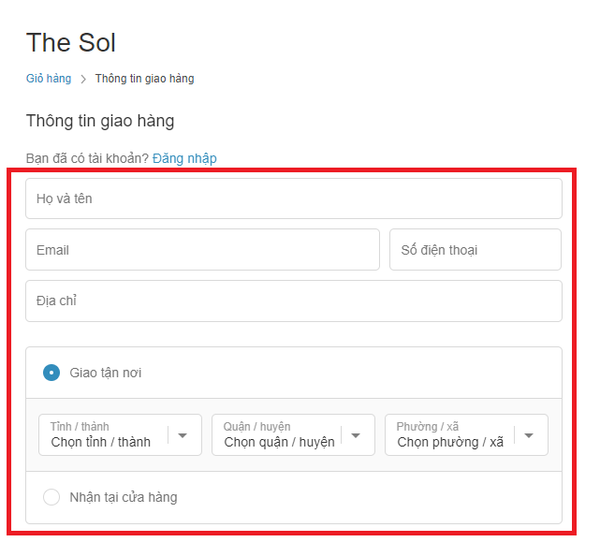Viewport: 600px width, 543px height.
Task: Open the Chọn tỉnh / thành dropdown
Action: tap(120, 435)
